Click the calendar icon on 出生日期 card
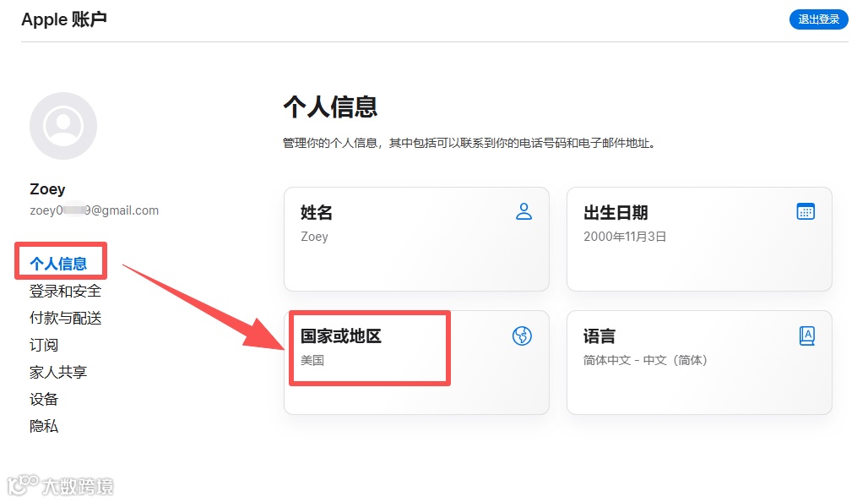868x502 pixels. (x=806, y=211)
